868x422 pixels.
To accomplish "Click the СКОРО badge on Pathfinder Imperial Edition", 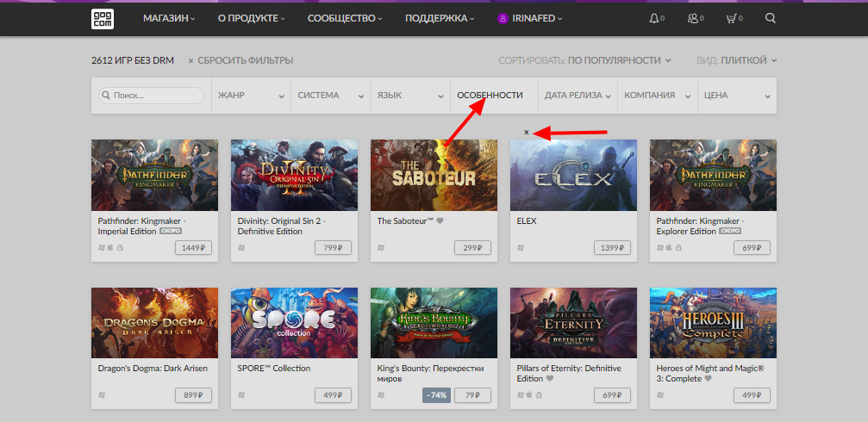I will tap(171, 231).
